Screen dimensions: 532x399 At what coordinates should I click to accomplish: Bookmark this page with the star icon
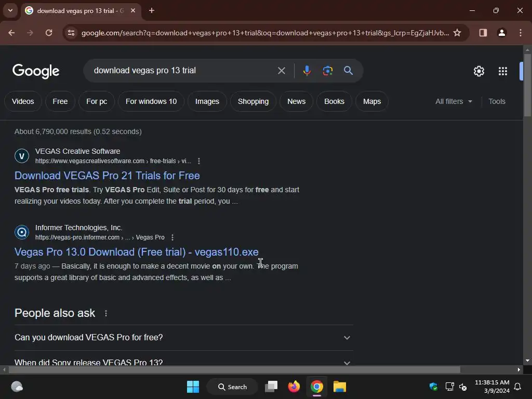[x=457, y=33]
